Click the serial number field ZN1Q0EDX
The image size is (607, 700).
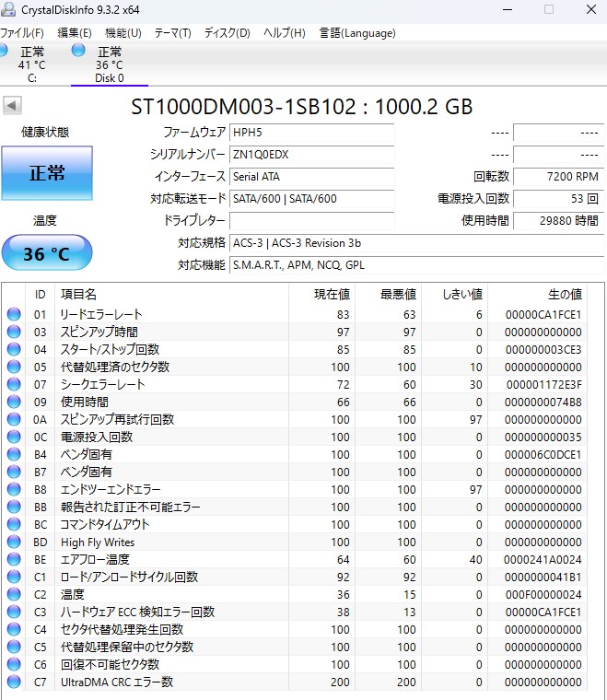[311, 155]
